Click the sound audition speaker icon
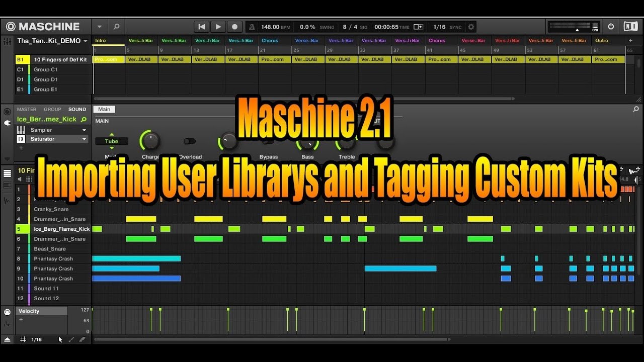The width and height of the screenshot is (644, 362). click(x=20, y=179)
